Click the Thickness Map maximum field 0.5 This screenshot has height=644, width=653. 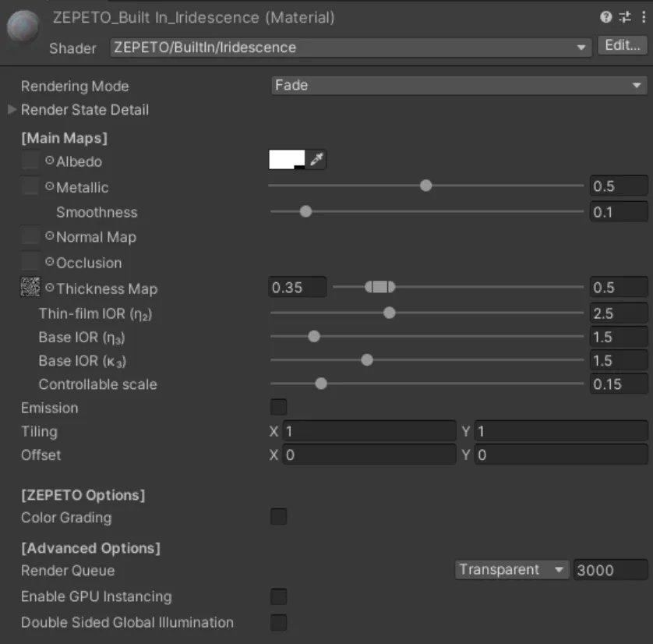tap(619, 288)
